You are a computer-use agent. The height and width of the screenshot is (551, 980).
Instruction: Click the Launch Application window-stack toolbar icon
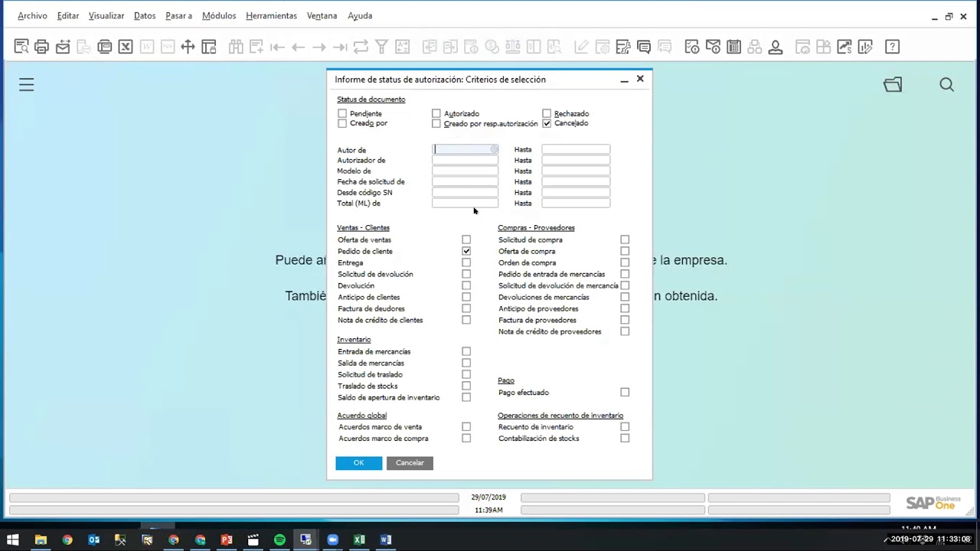pos(105,47)
